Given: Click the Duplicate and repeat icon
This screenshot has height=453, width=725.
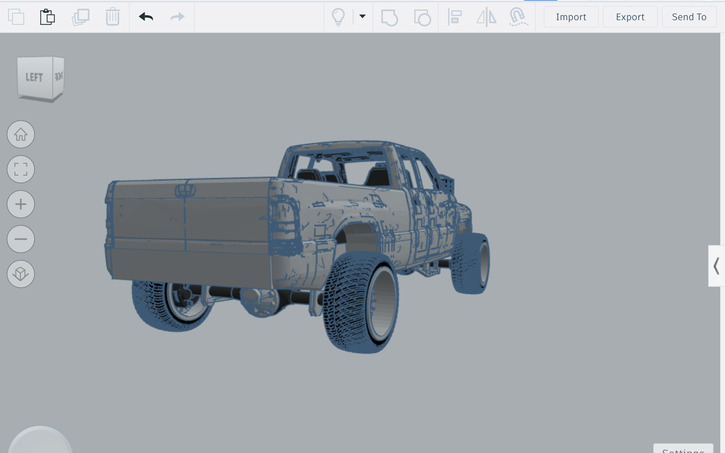Looking at the screenshot, I should (x=80, y=17).
